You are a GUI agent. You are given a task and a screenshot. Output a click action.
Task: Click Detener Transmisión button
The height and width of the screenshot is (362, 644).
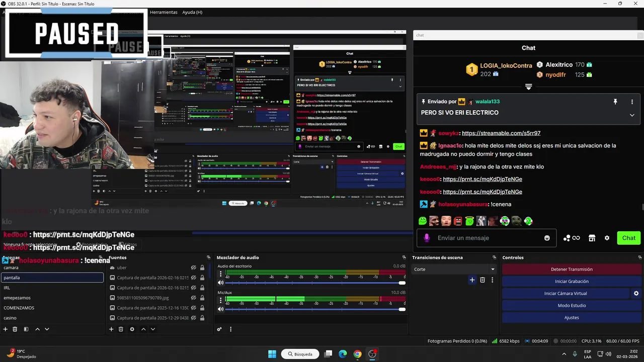click(572, 269)
